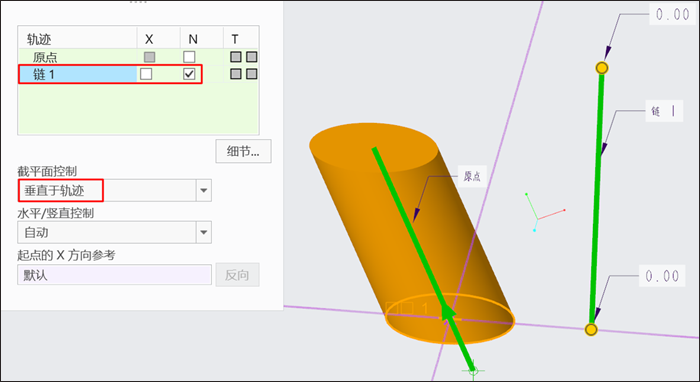
Task: Check the X box for 链 1
Action: click(x=146, y=74)
